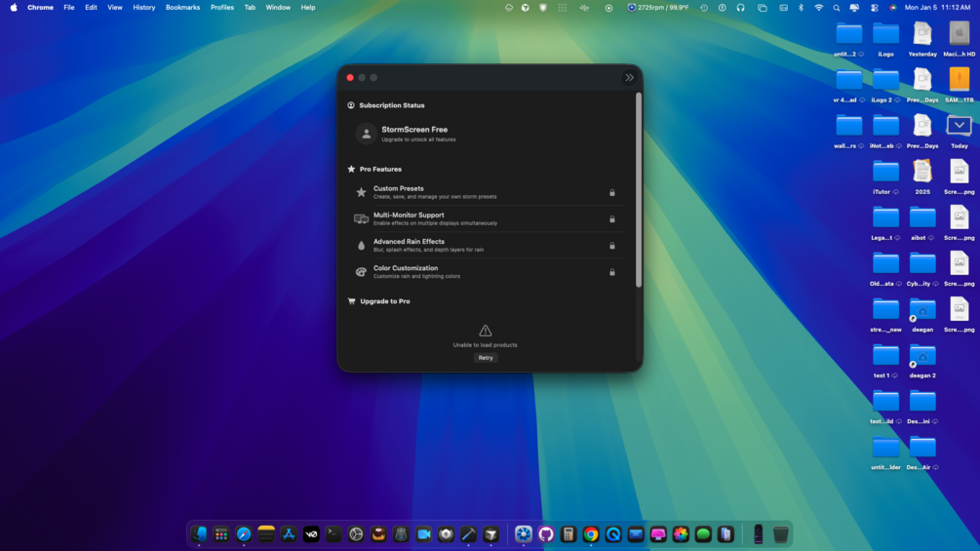Click the palette icon of Color Customization
Viewport: 980px width, 551px height.
[x=361, y=272]
